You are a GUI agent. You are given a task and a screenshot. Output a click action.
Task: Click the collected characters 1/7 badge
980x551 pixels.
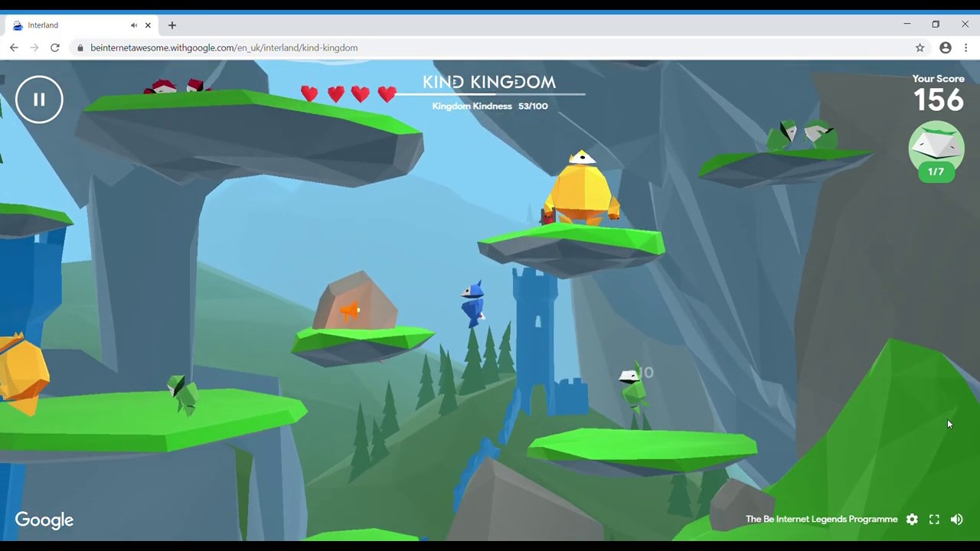click(x=936, y=152)
